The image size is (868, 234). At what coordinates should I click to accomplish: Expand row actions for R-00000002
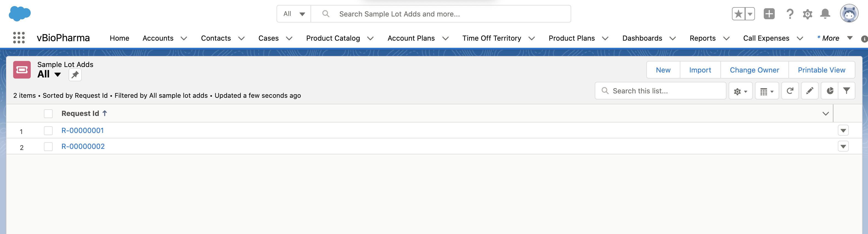(843, 146)
